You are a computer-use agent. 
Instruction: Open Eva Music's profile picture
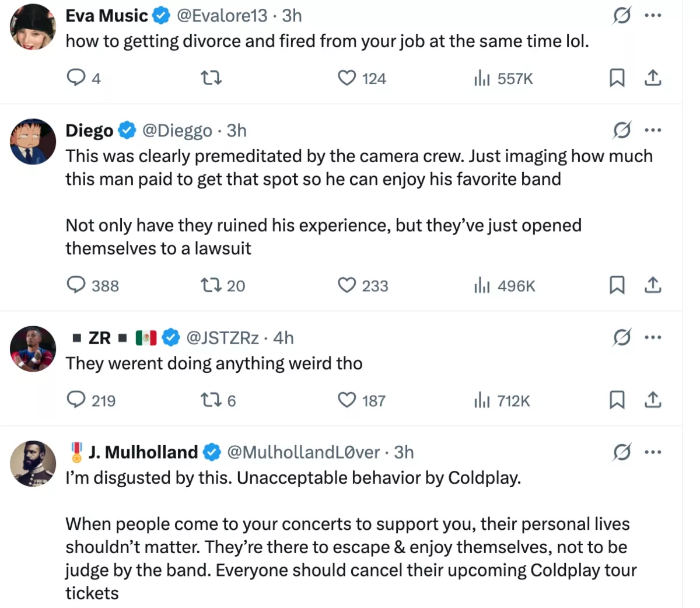33,27
